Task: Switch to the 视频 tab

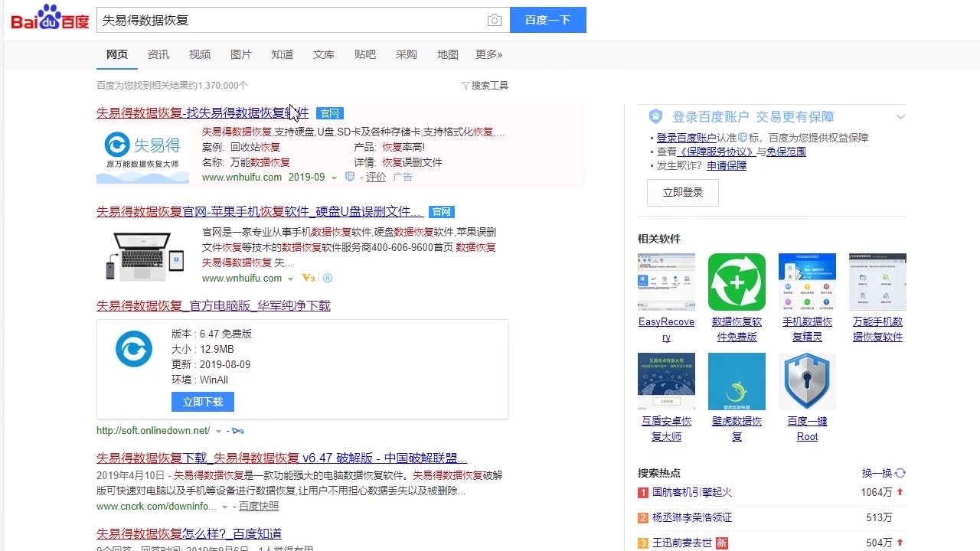Action: tap(199, 54)
